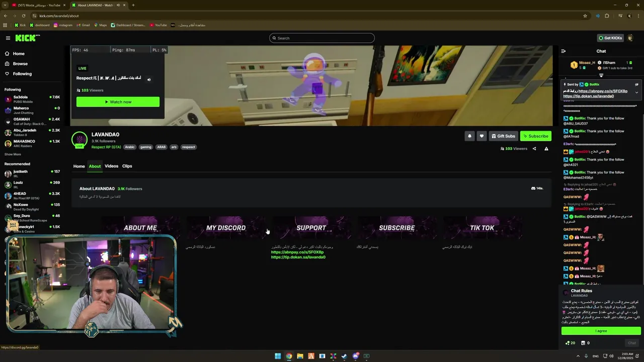Click the Discord icon in About section
This screenshot has width=644, height=362.
[533, 189]
